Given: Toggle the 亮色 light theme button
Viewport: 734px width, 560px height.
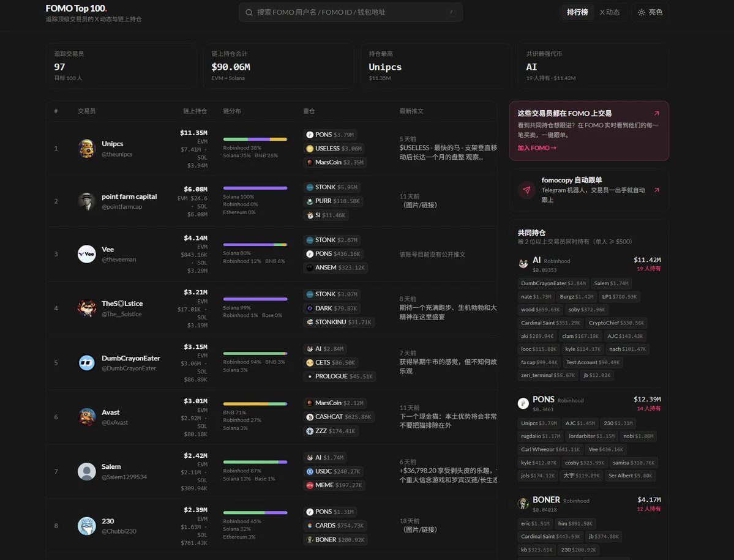Looking at the screenshot, I should (650, 13).
